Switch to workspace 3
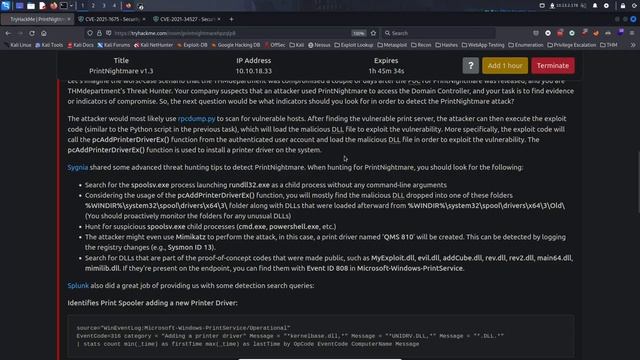The image size is (640, 360). (x=104, y=6)
